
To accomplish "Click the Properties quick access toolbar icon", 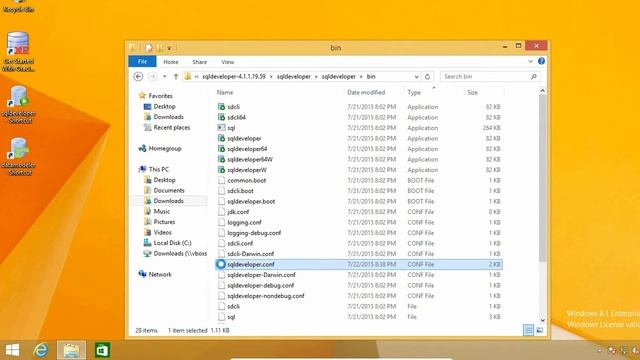I will (x=149, y=48).
